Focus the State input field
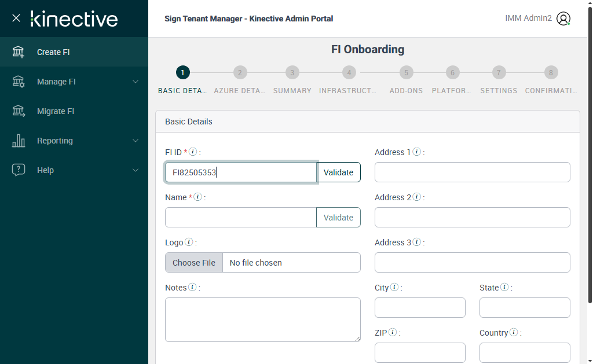593x364 pixels. [525, 308]
